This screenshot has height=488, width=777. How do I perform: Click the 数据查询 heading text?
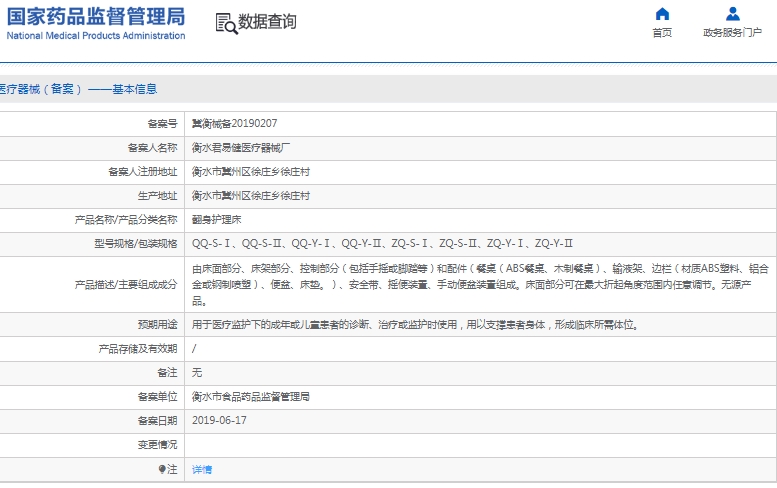pyautogui.click(x=268, y=22)
